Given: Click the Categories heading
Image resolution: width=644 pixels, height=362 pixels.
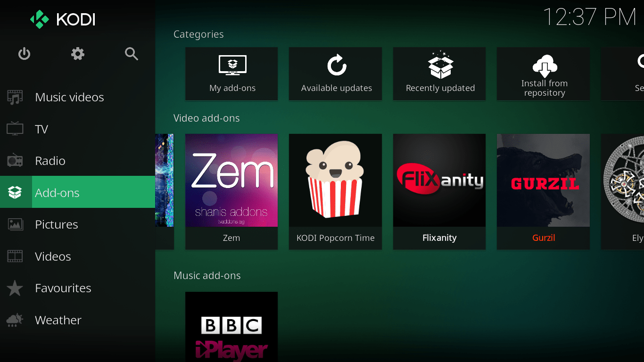Looking at the screenshot, I should click(198, 34).
